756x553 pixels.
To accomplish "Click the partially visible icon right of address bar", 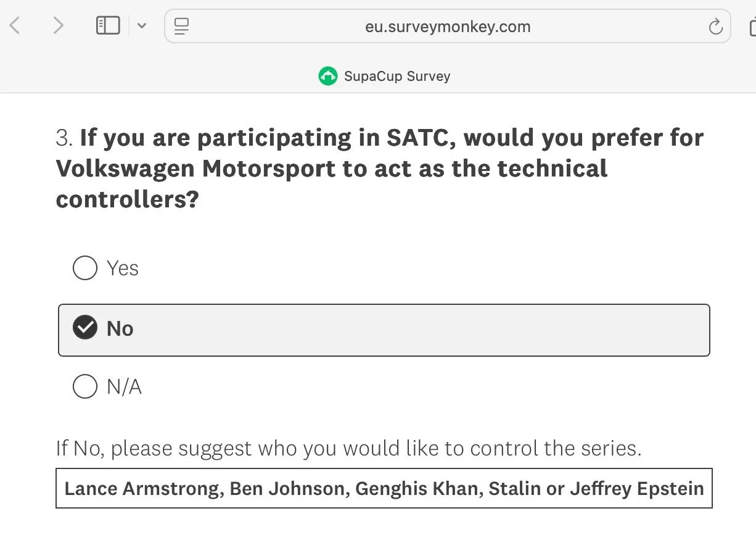I will 752,27.
